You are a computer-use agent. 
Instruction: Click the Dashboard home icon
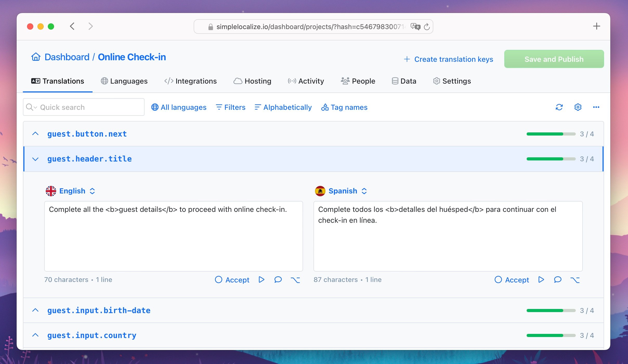[36, 57]
